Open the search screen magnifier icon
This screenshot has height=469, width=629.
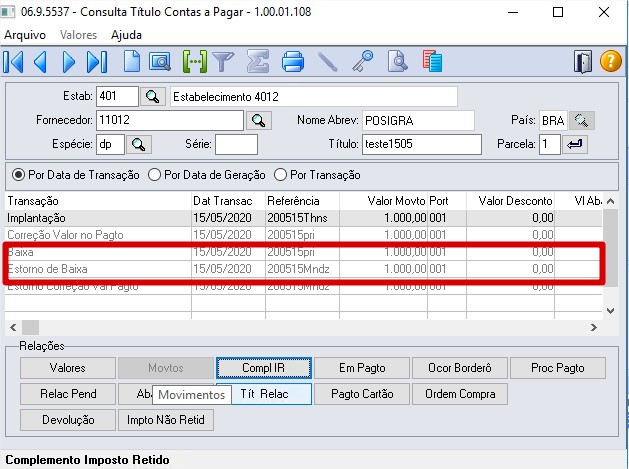click(160, 62)
